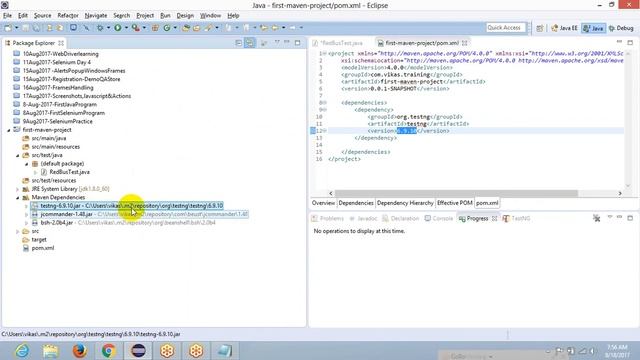This screenshot has width=640, height=360.
Task: Click the editor horizontal scrollbar right arrow
Action: coord(620,193)
